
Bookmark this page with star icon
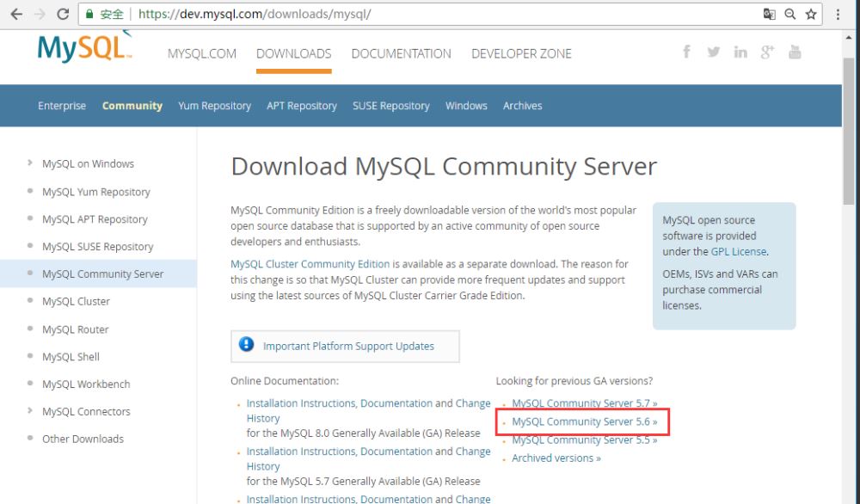pos(811,15)
